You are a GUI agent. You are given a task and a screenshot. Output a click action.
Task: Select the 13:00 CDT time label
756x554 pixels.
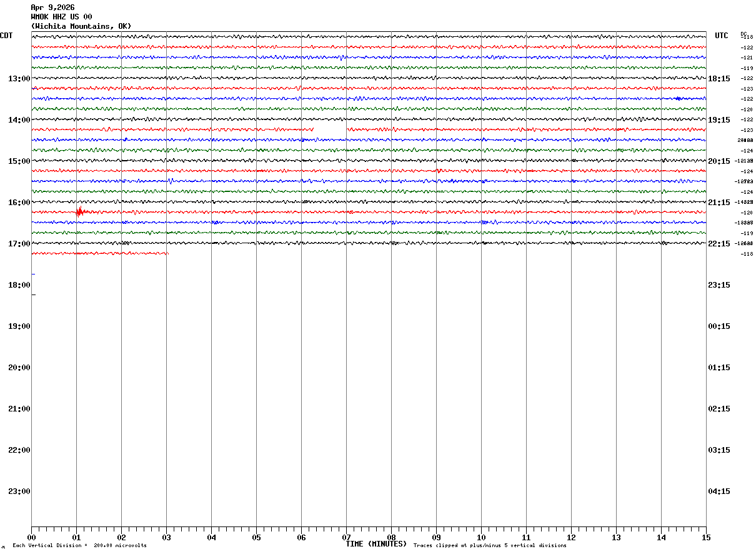19,79
